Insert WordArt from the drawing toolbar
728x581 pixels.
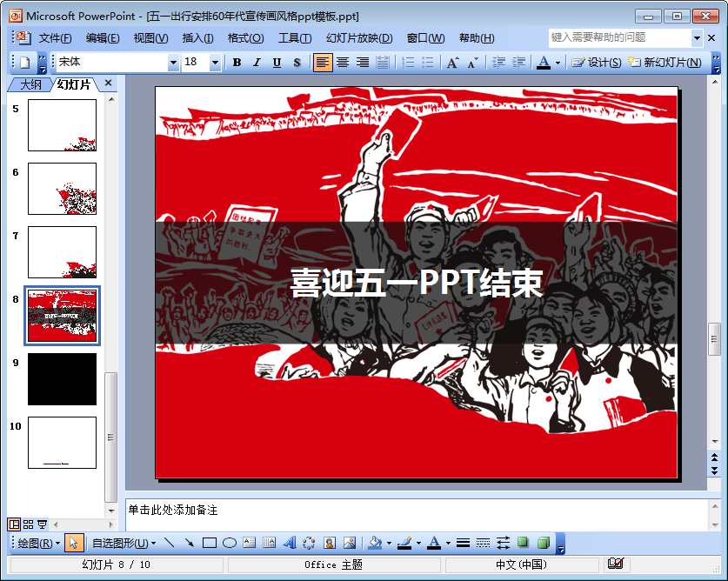(290, 543)
